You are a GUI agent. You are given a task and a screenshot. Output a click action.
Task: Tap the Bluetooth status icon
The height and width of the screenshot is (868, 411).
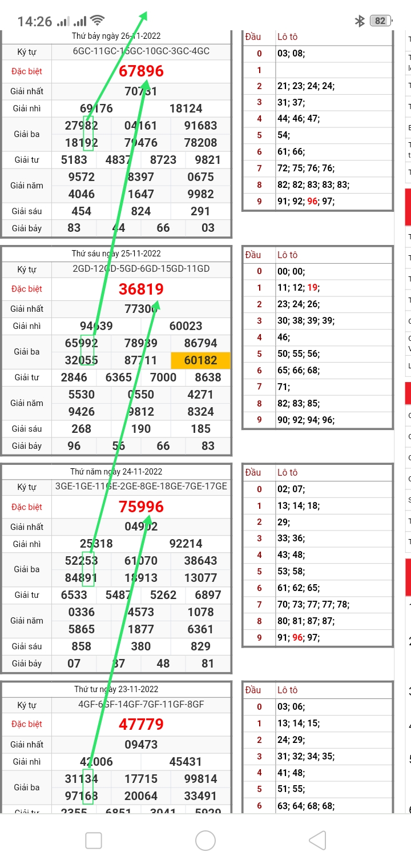click(360, 21)
